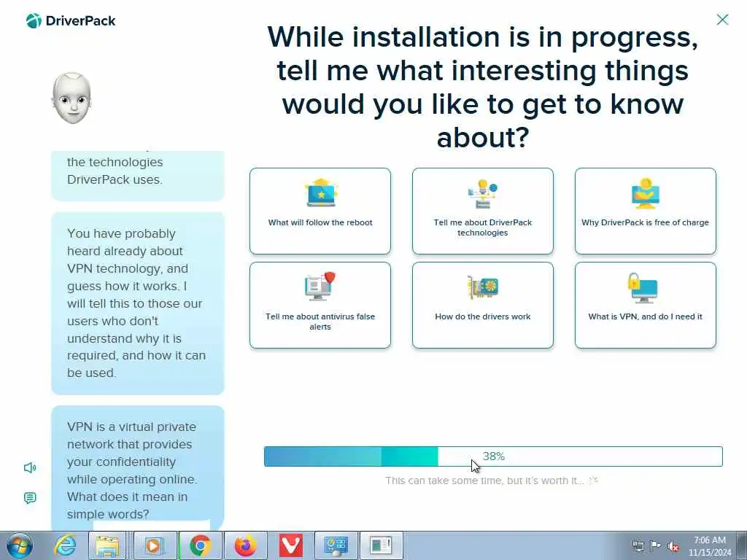
Task: Launch Firefox from the taskbar
Action: pos(245,545)
